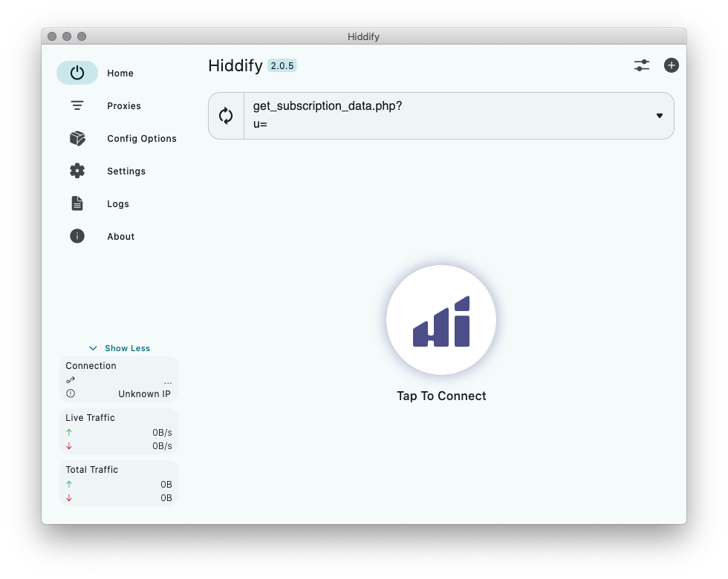Open the Settings gear icon
728x579 pixels.
click(77, 171)
